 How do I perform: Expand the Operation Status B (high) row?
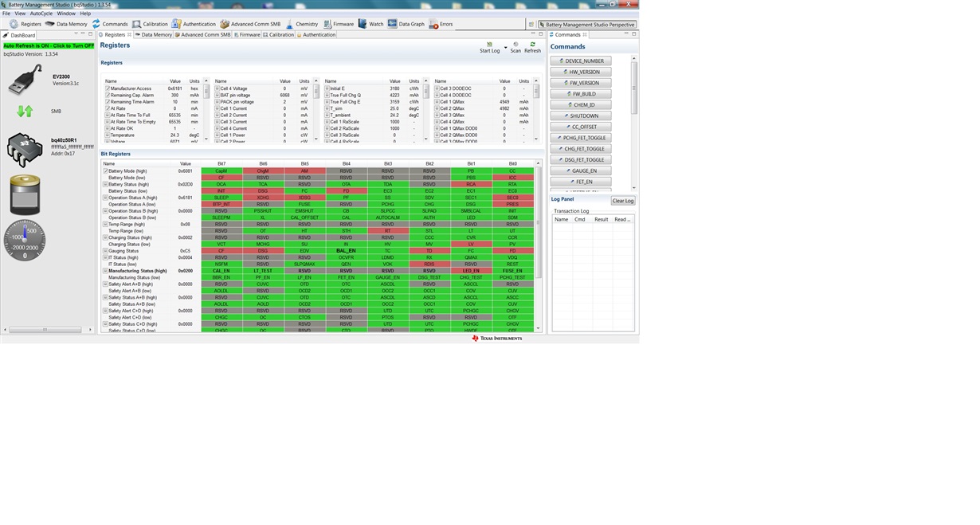coord(105,211)
